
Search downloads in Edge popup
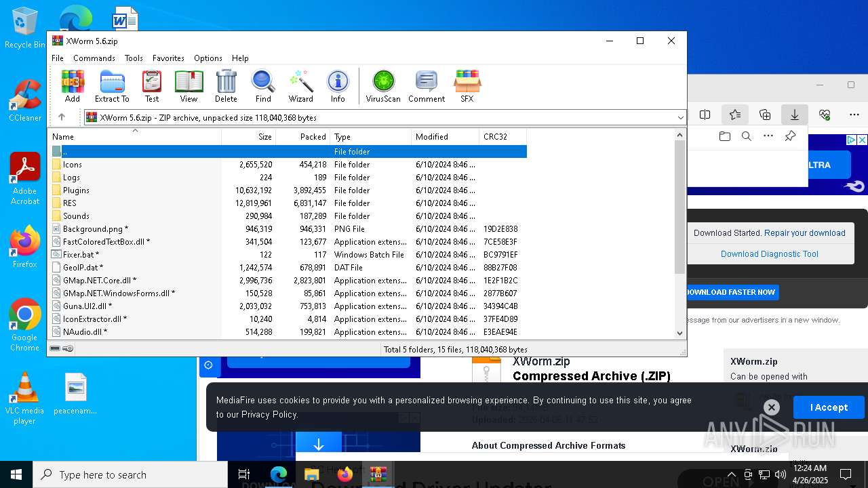(747, 136)
